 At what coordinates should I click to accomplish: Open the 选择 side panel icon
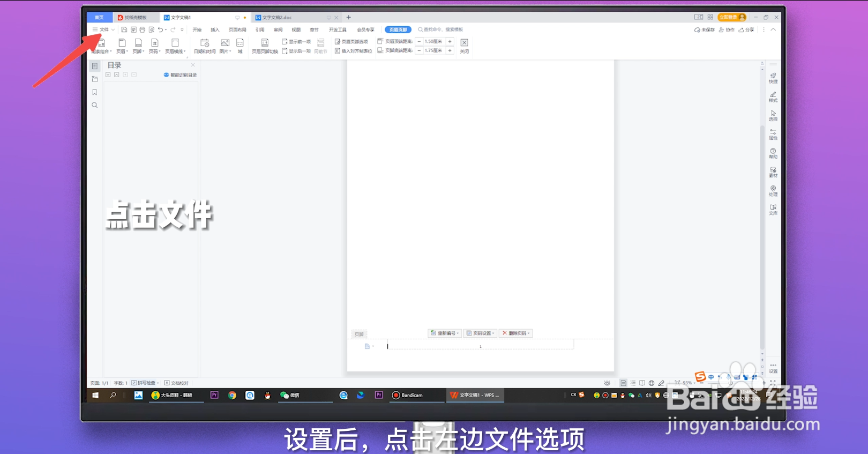[773, 116]
